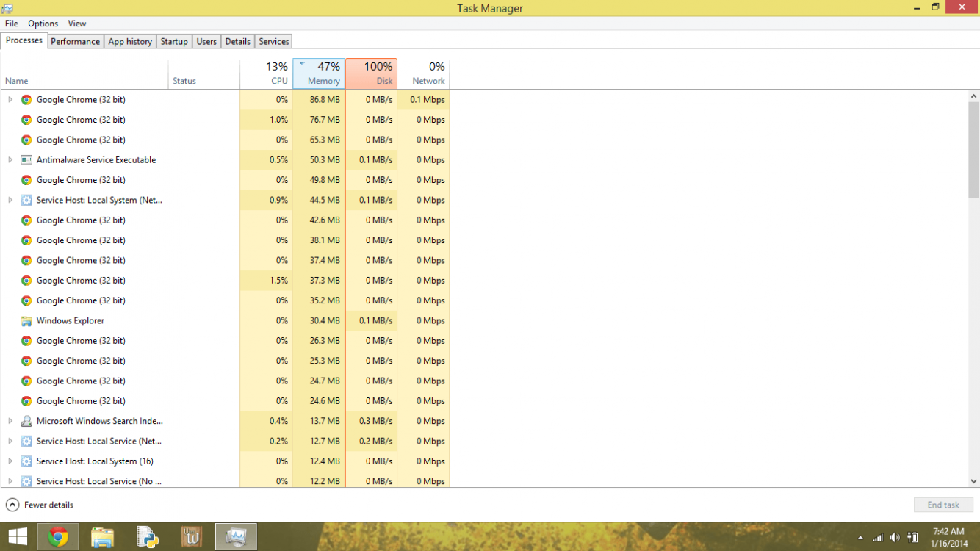Click the Windows Explorer process icon
This screenshot has height=551, width=980.
(x=26, y=320)
